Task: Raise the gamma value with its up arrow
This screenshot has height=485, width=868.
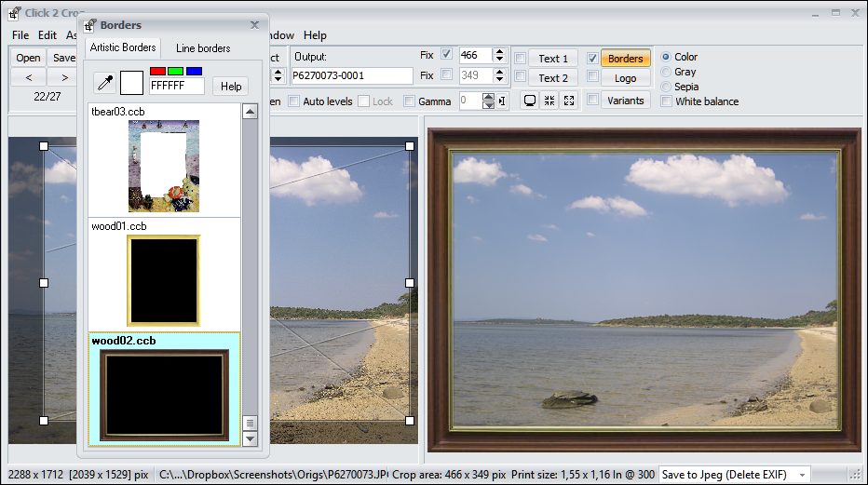Action: click(488, 98)
